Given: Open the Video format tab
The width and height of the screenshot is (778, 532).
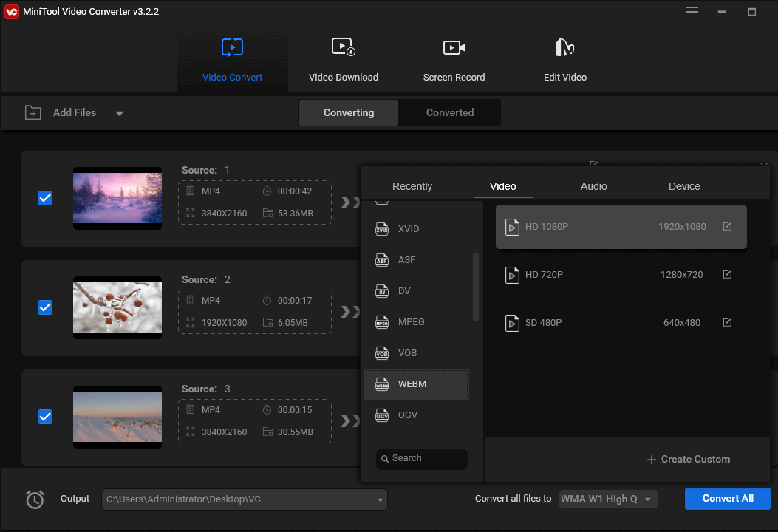Looking at the screenshot, I should tap(502, 186).
